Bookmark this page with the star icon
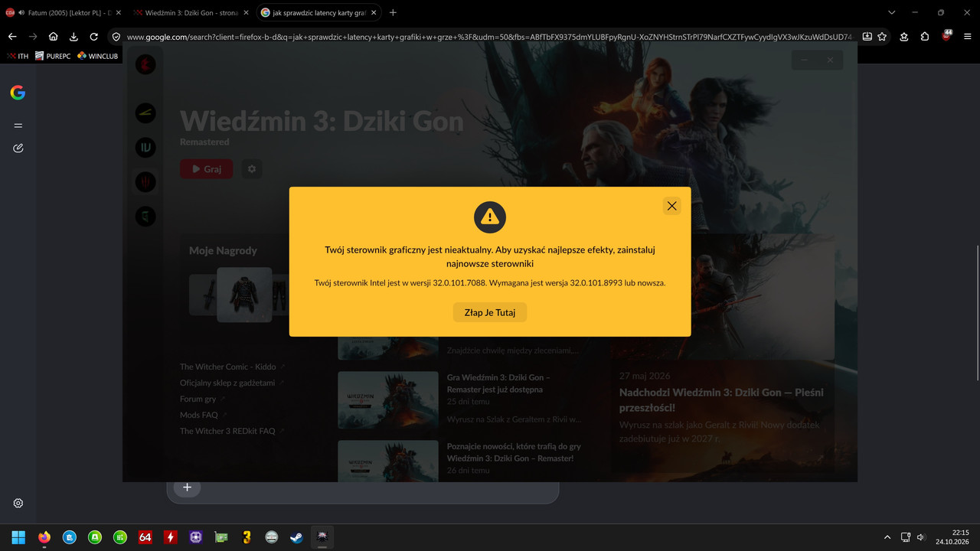The image size is (980, 551). 882,36
